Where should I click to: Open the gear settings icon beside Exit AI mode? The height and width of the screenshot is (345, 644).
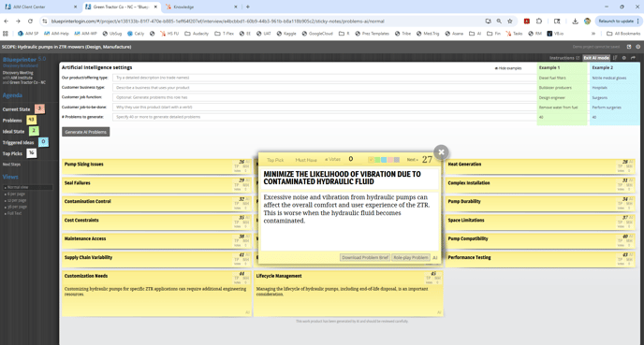[x=623, y=58]
